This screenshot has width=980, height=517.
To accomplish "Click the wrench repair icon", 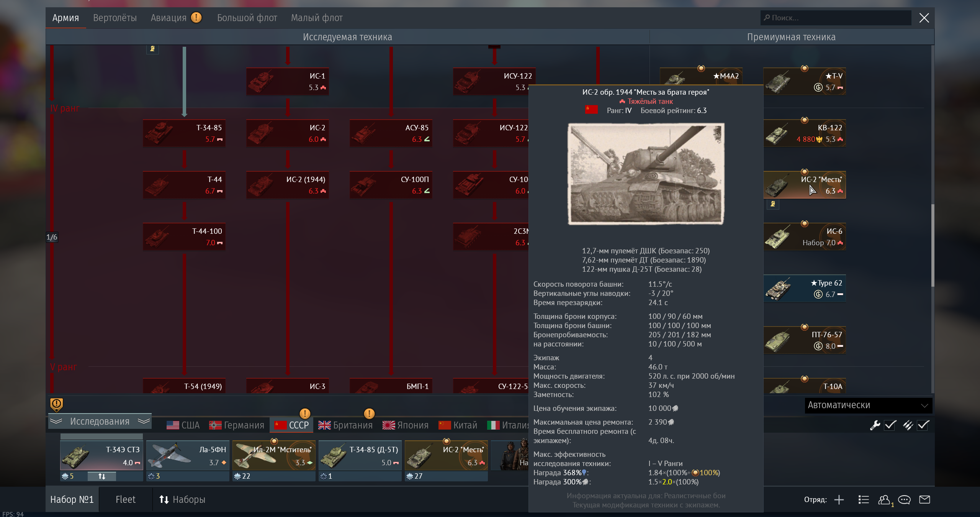I will point(875,425).
